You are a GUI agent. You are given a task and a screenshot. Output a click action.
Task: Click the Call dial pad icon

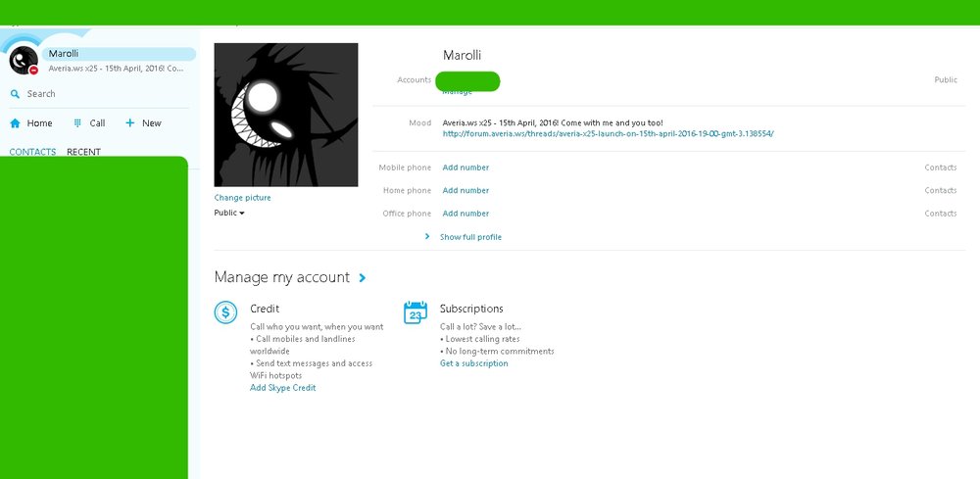tap(77, 123)
